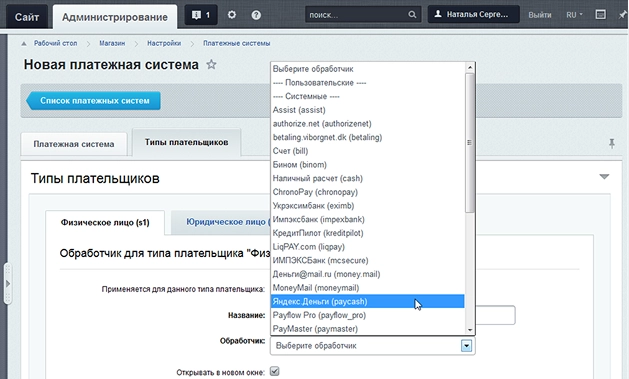Select MoneyMail (moneymail) handler
Image resolution: width=629 pixels, height=379 pixels.
(368, 288)
